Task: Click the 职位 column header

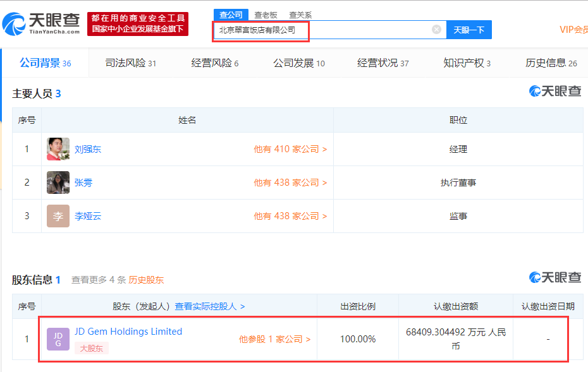Action: click(458, 120)
